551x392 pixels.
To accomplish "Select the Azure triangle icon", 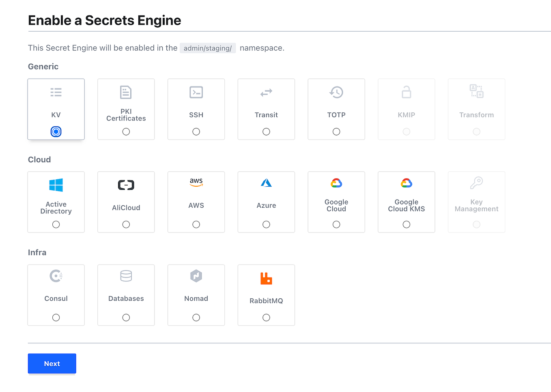I will (x=266, y=183).
